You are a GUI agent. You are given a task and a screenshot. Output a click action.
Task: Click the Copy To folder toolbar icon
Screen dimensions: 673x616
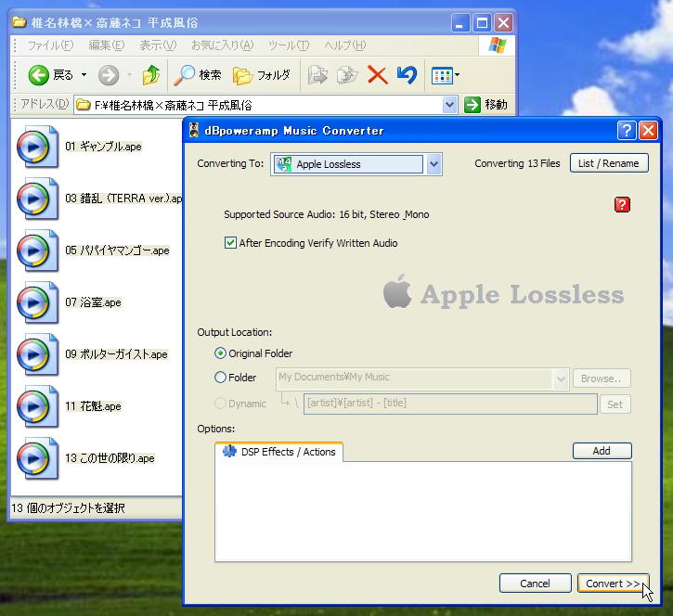click(347, 75)
